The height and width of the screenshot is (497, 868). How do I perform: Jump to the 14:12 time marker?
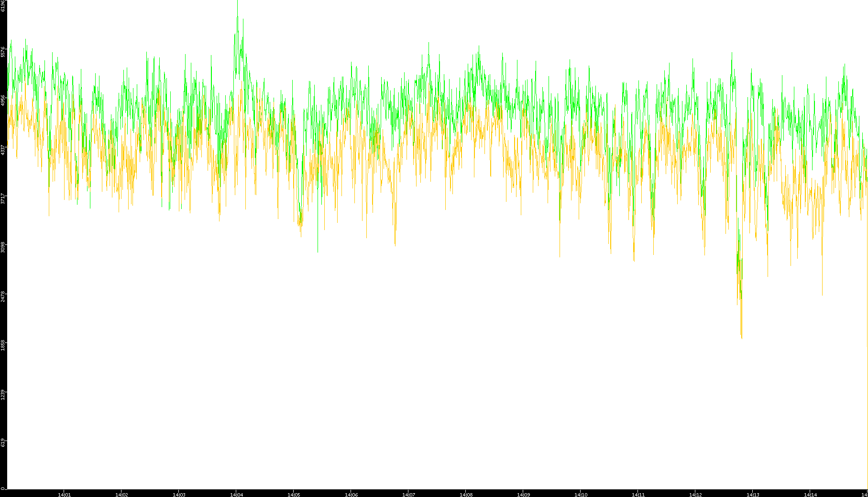695,494
